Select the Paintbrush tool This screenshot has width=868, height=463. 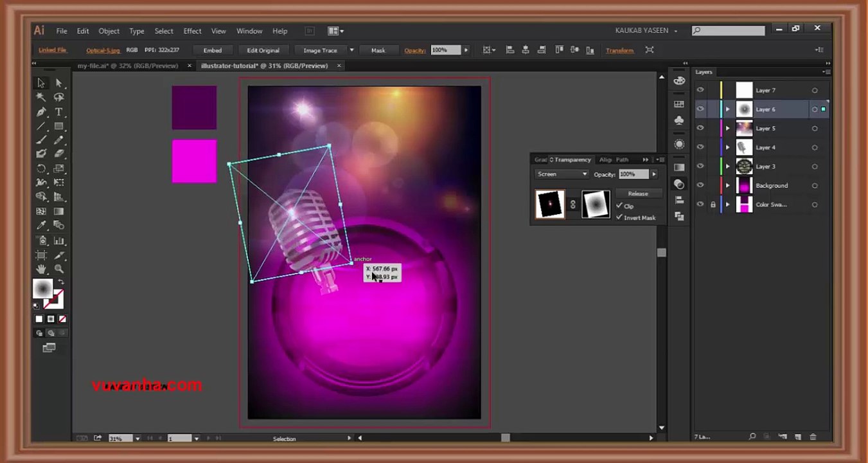click(x=41, y=140)
